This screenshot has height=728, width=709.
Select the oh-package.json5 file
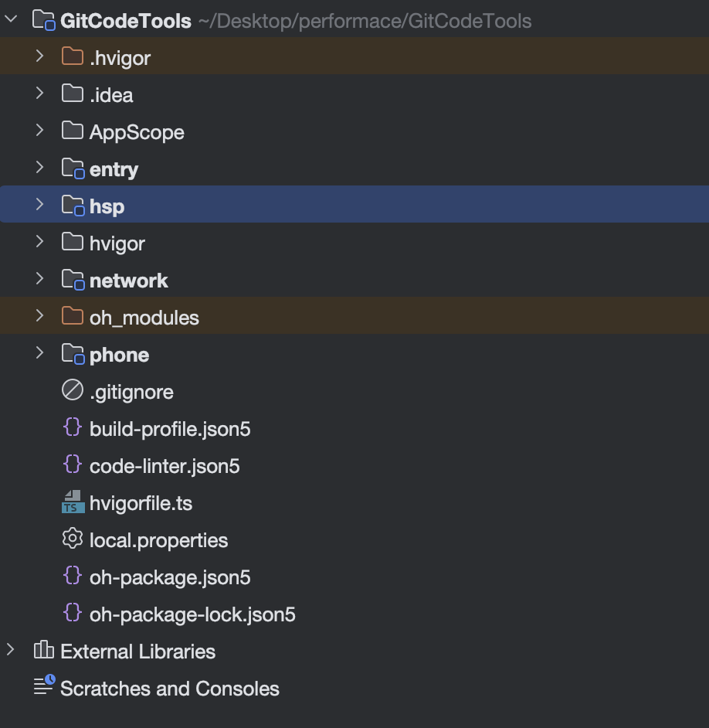[x=170, y=577]
